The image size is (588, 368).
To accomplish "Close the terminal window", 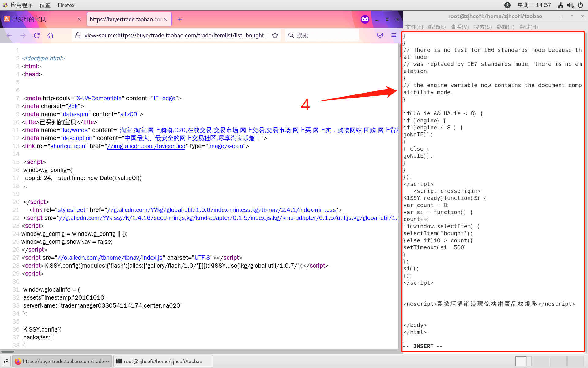I will [582, 17].
